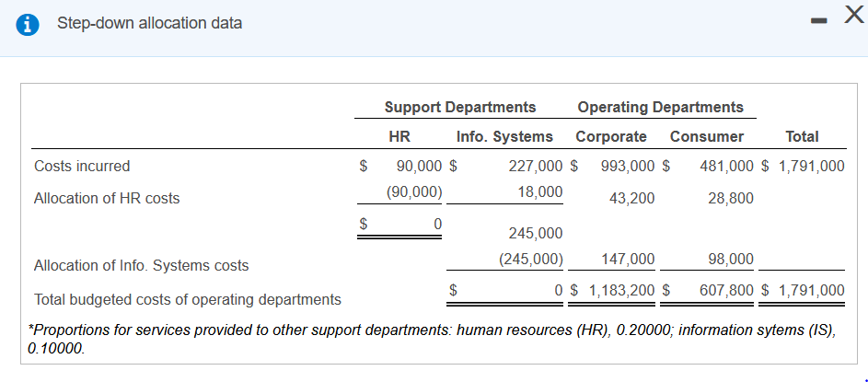Click the 18,000 allocation value
The image size is (868, 382).
(x=540, y=192)
